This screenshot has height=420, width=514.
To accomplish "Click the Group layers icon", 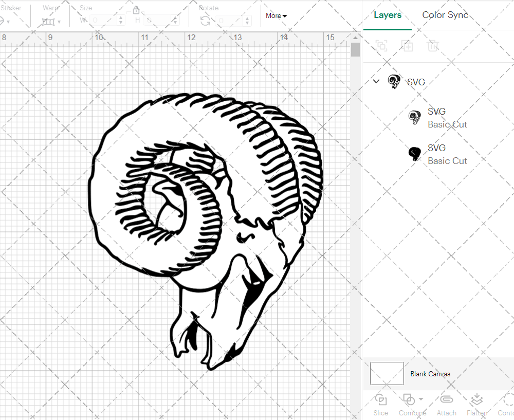I will click(381, 46).
